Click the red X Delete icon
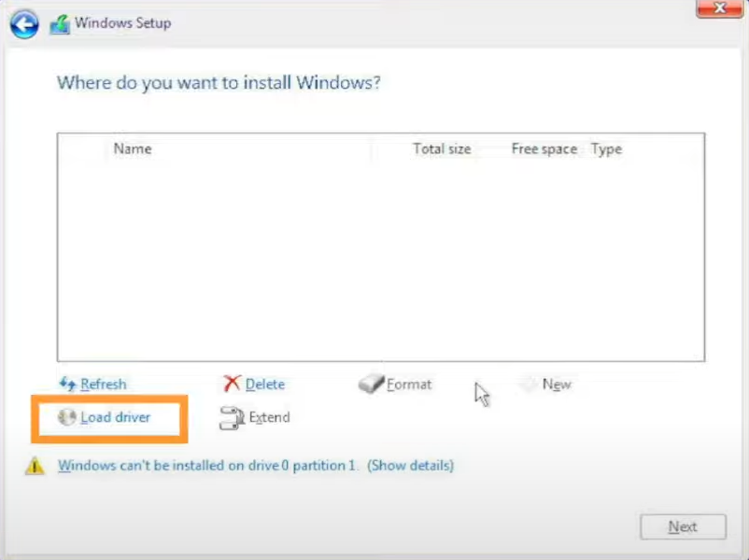The height and width of the screenshot is (560, 749). pos(232,384)
